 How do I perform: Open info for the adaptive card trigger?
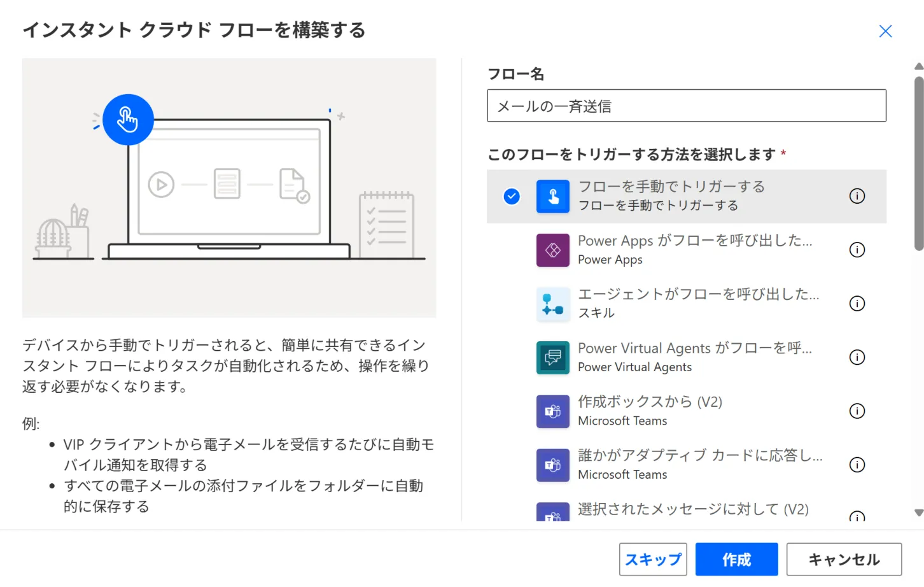(x=857, y=465)
